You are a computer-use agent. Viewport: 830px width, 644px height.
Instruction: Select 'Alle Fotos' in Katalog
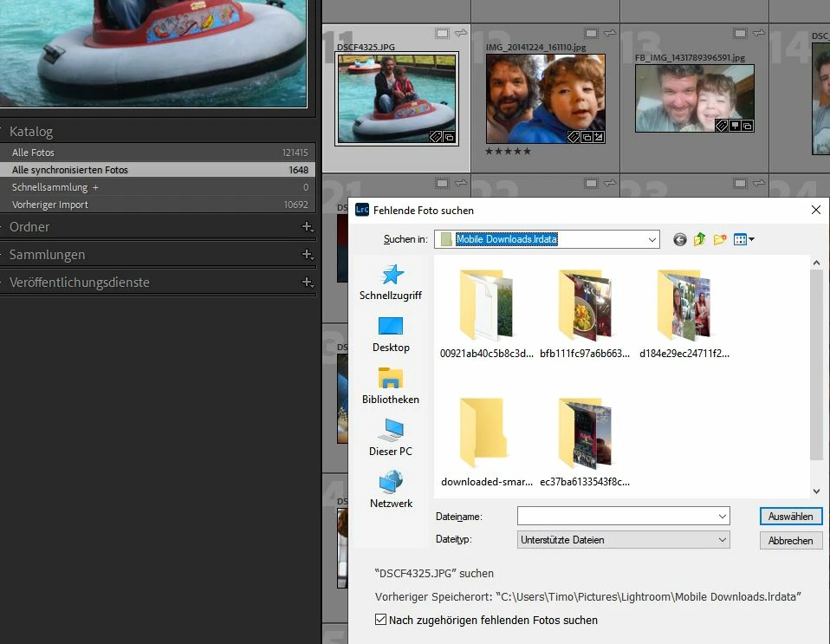click(158, 153)
